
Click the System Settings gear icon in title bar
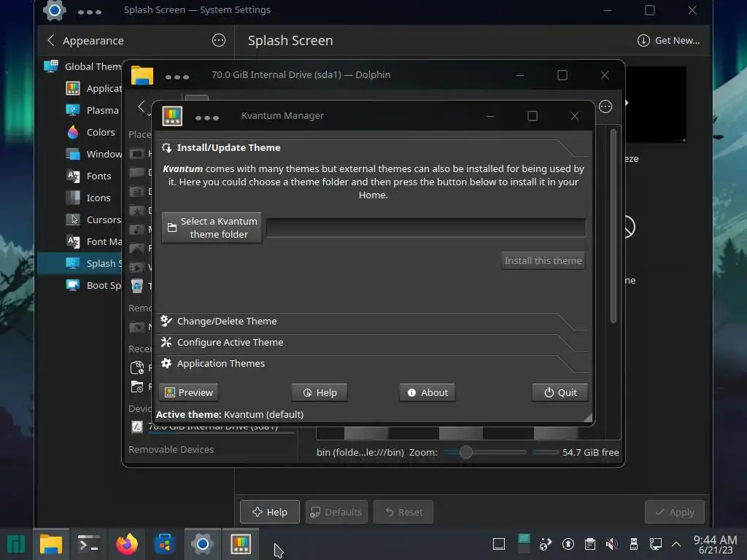(55, 10)
